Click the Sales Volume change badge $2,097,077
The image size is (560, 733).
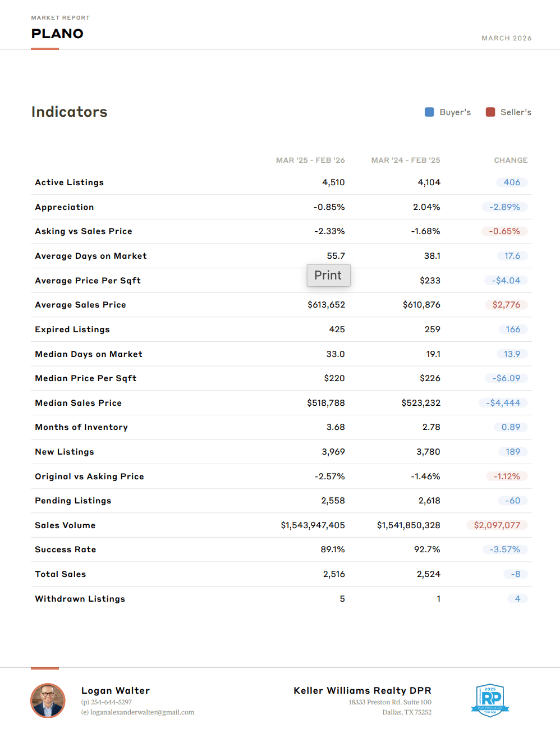(x=497, y=525)
